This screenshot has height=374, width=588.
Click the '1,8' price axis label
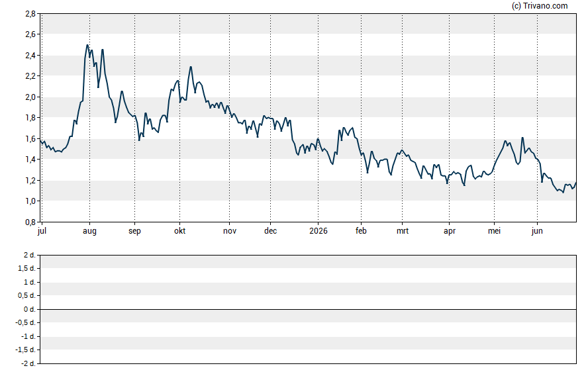30,118
